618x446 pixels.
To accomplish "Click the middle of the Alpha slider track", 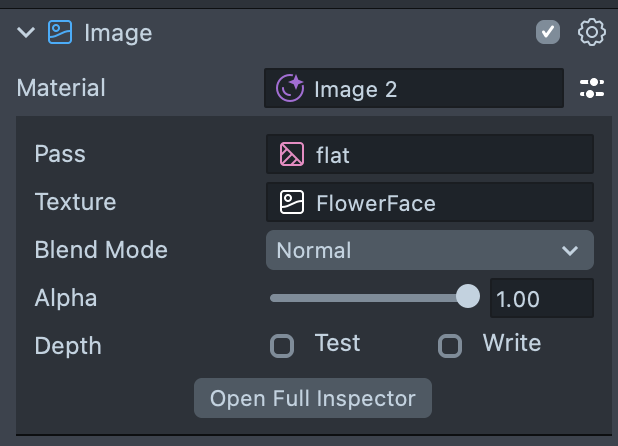I will [x=368, y=297].
